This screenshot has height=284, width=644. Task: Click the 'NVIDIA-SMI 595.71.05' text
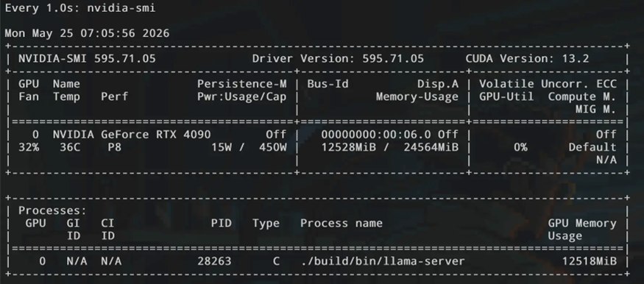point(87,59)
